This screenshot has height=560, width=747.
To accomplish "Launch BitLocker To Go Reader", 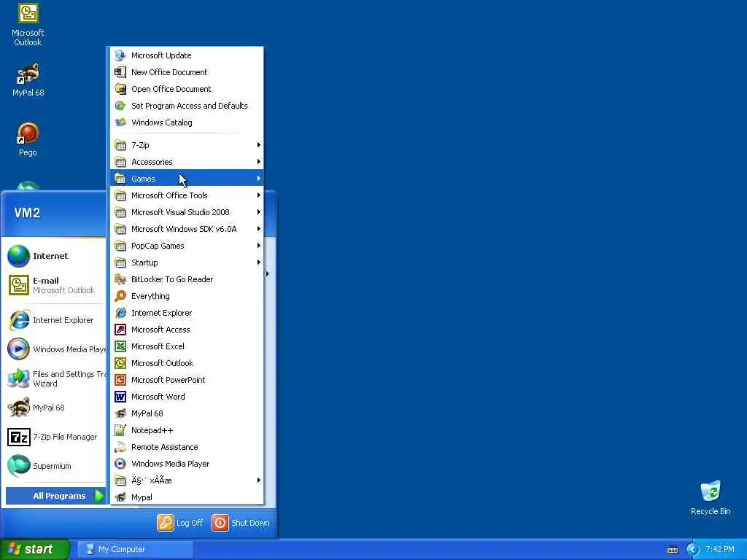I will coord(187,279).
